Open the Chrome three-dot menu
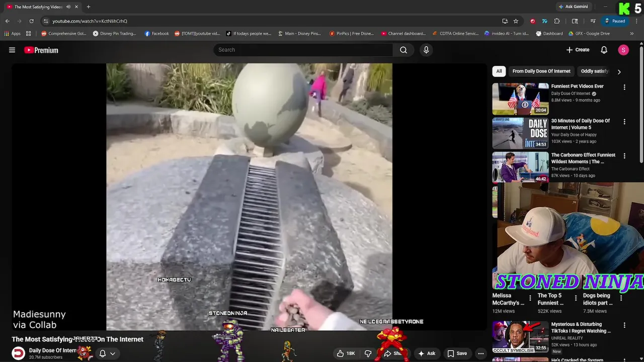The height and width of the screenshot is (362, 644). click(x=636, y=21)
